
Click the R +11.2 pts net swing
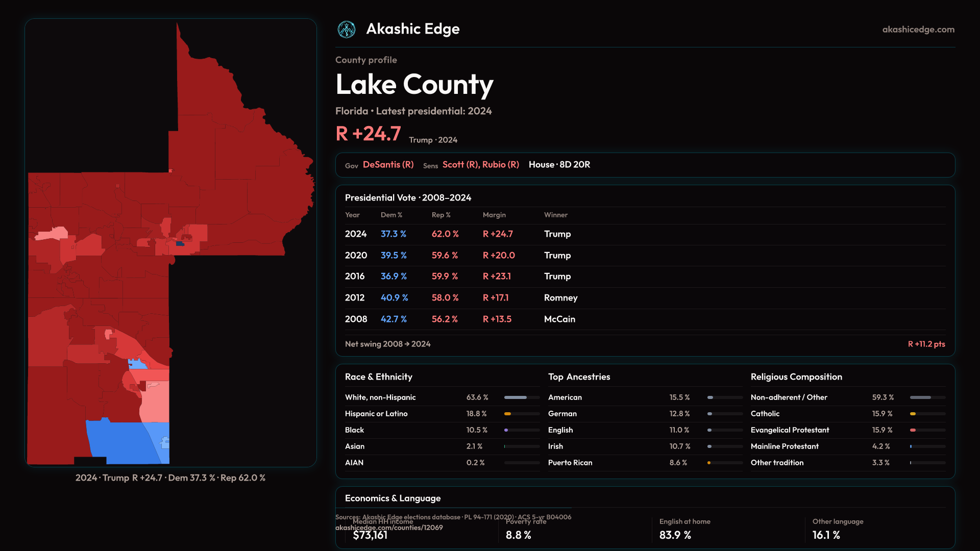(926, 344)
